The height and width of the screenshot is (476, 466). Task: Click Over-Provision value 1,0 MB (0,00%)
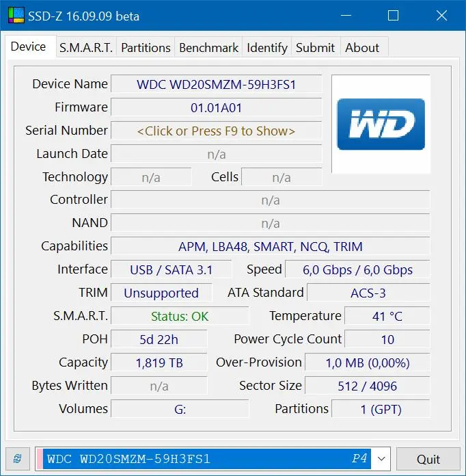click(x=368, y=362)
